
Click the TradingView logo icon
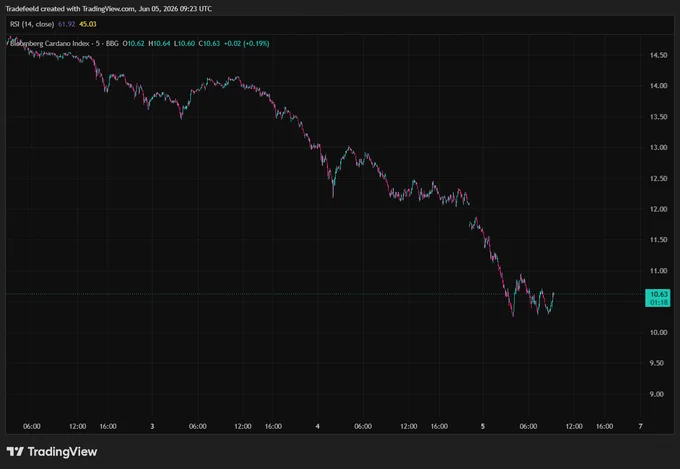click(x=15, y=452)
